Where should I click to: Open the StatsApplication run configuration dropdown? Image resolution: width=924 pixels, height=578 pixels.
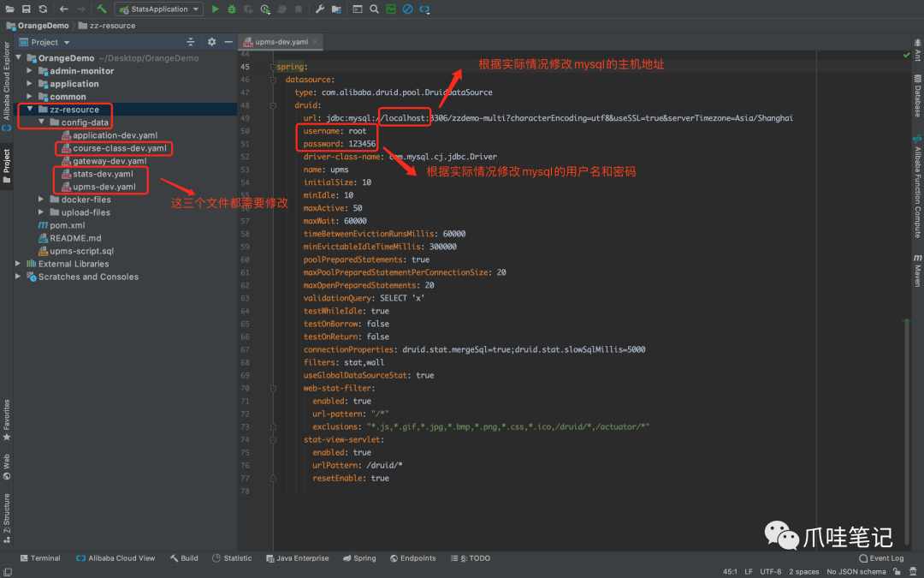tap(160, 9)
